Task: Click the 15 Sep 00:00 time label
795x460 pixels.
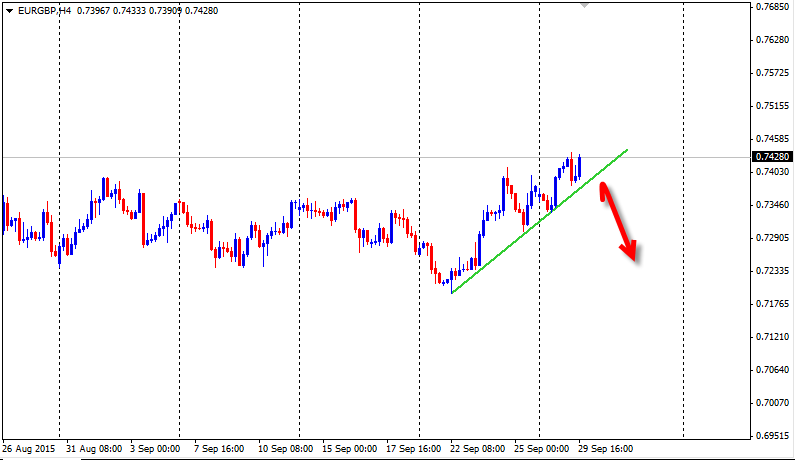Action: 350,449
